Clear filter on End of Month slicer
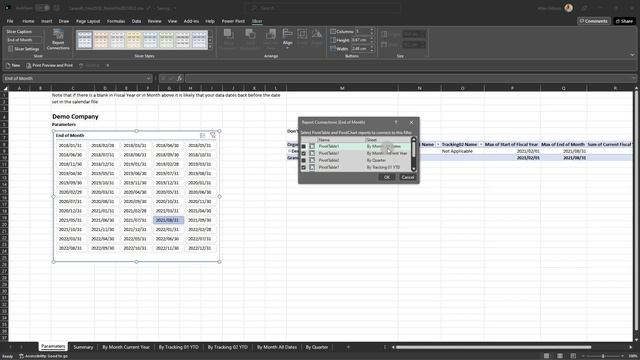Image resolution: width=640 pixels, height=360 pixels. click(213, 135)
